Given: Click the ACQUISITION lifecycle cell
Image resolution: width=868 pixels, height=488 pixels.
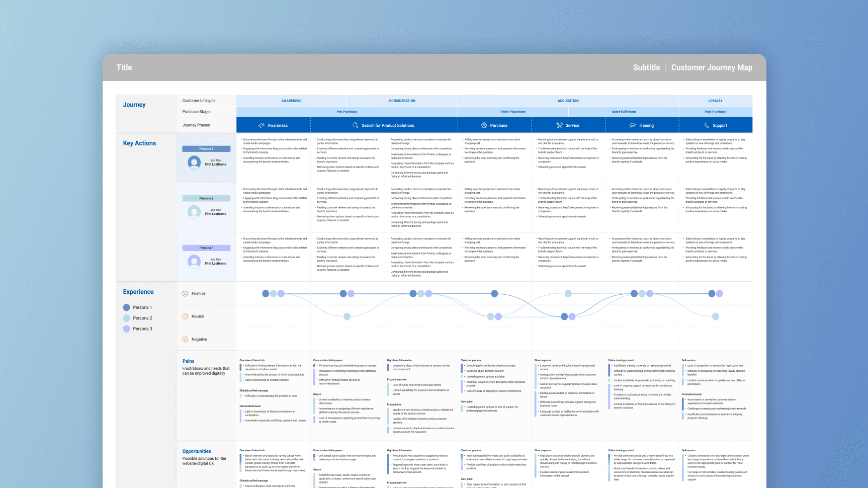Looking at the screenshot, I should 568,101.
